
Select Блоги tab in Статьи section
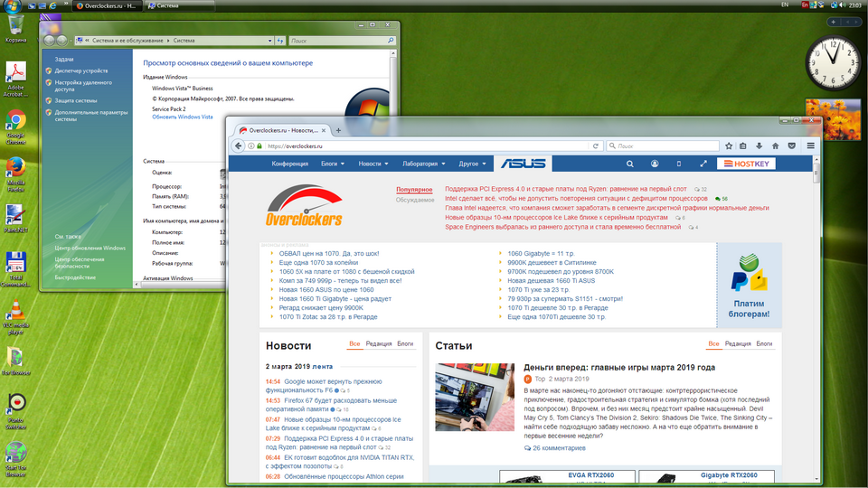tap(764, 344)
